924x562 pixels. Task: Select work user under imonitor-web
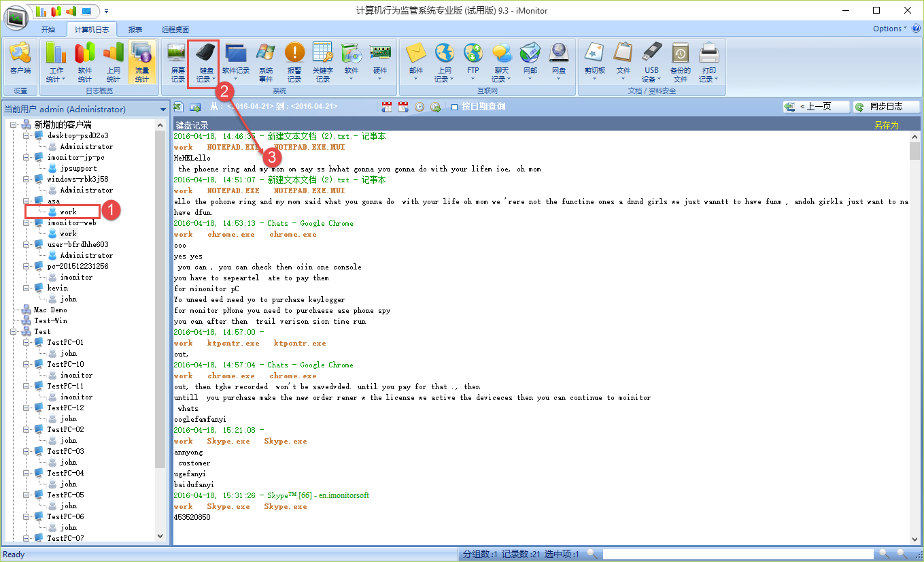pyautogui.click(x=68, y=233)
